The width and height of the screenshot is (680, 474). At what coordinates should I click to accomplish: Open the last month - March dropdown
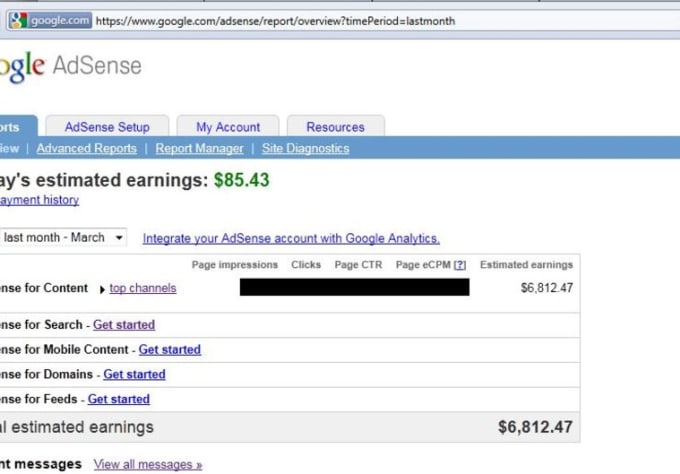pyautogui.click(x=63, y=237)
